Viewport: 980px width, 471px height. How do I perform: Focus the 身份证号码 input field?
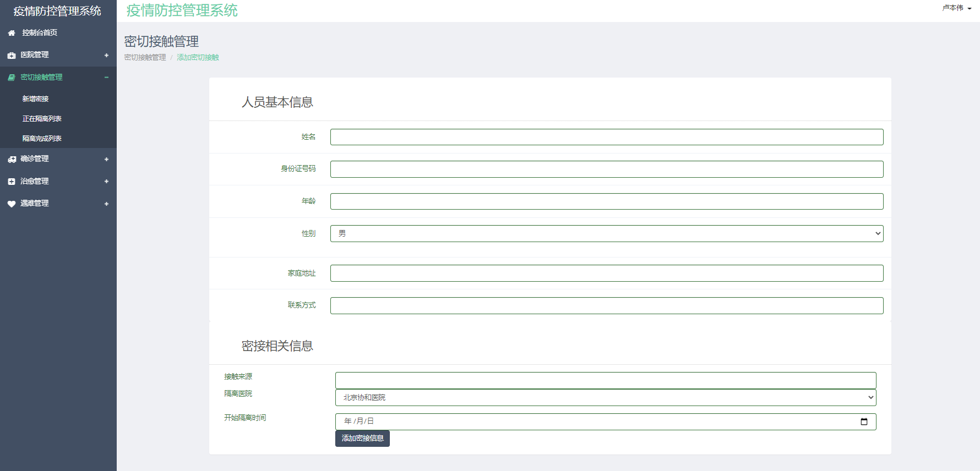pyautogui.click(x=607, y=169)
